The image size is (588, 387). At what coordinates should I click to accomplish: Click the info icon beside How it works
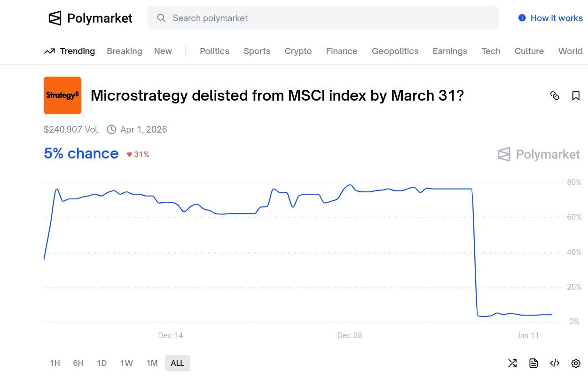(522, 18)
